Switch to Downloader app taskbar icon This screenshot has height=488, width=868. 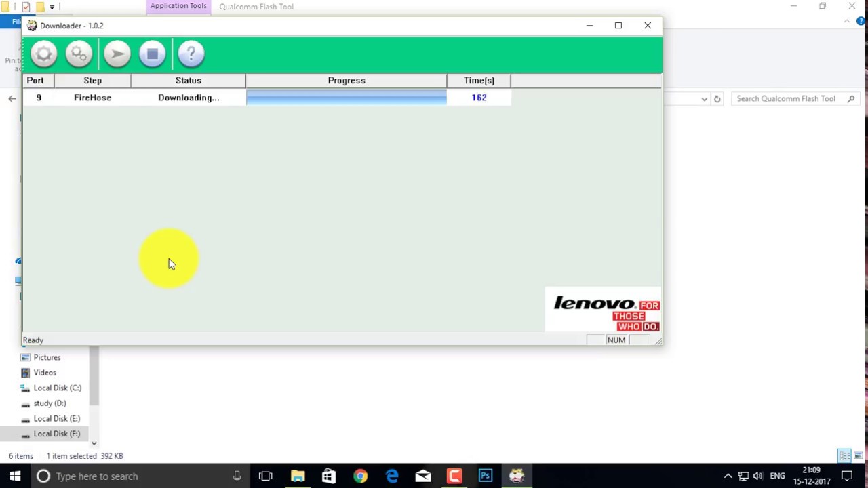517,476
